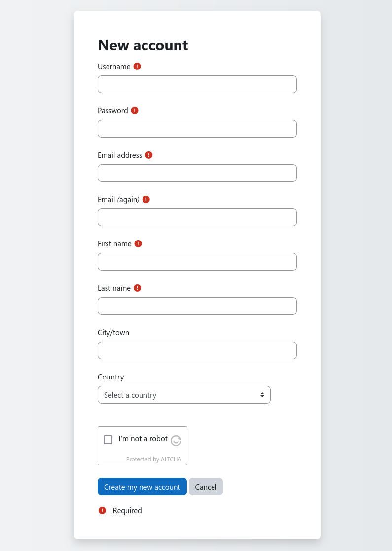Focus the City/town input field
The width and height of the screenshot is (392, 551).
197,350
